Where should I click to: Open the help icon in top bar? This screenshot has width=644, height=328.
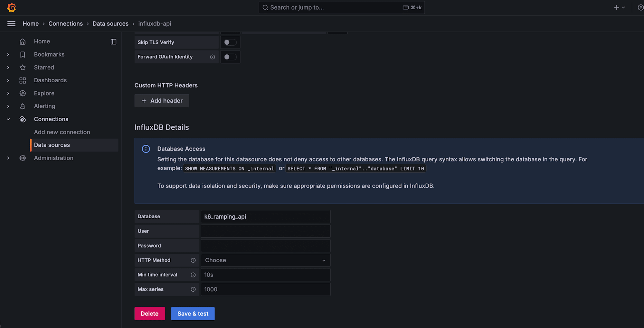640,7
